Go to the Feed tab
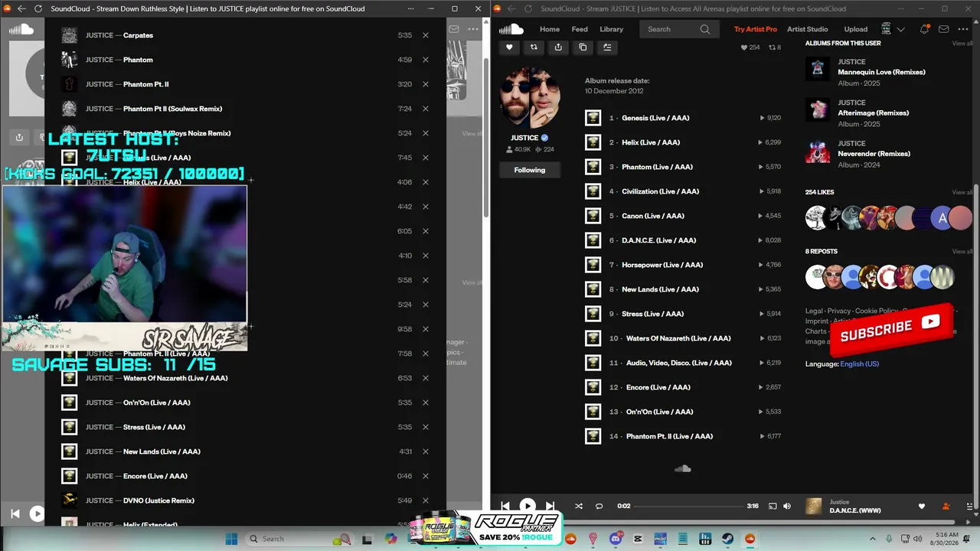 tap(580, 29)
